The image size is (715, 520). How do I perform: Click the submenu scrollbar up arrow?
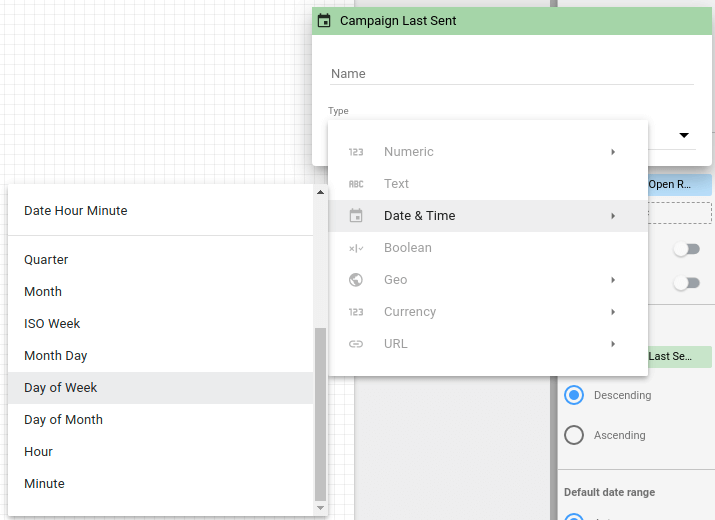[x=321, y=192]
